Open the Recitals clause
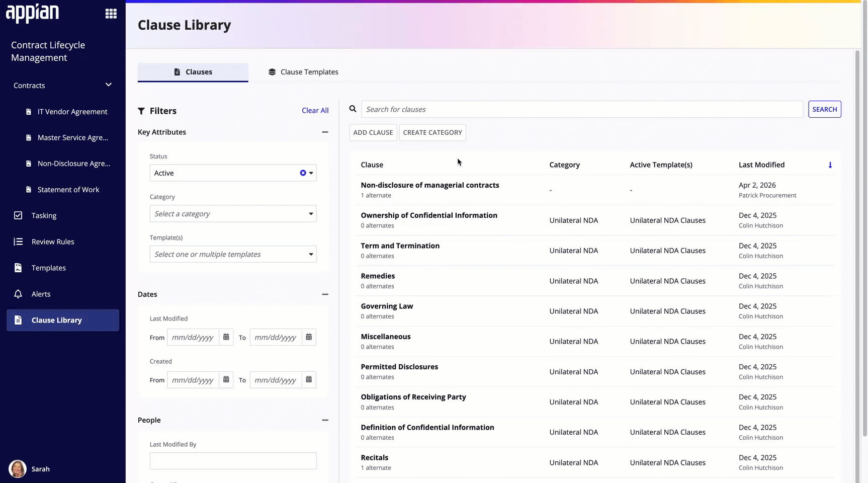The height and width of the screenshot is (483, 868). [374, 457]
